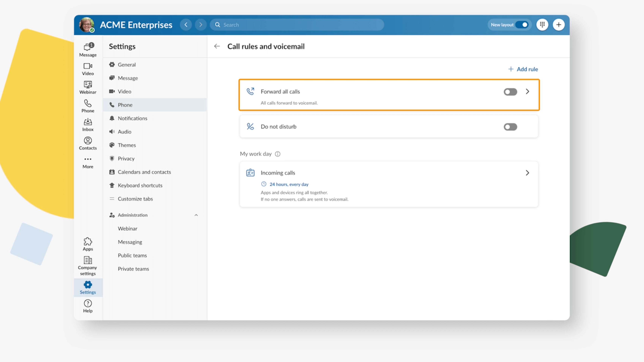Screen dimensions: 644x362
Task: Open the 24 hours, every day schedule link
Action: click(x=289, y=184)
